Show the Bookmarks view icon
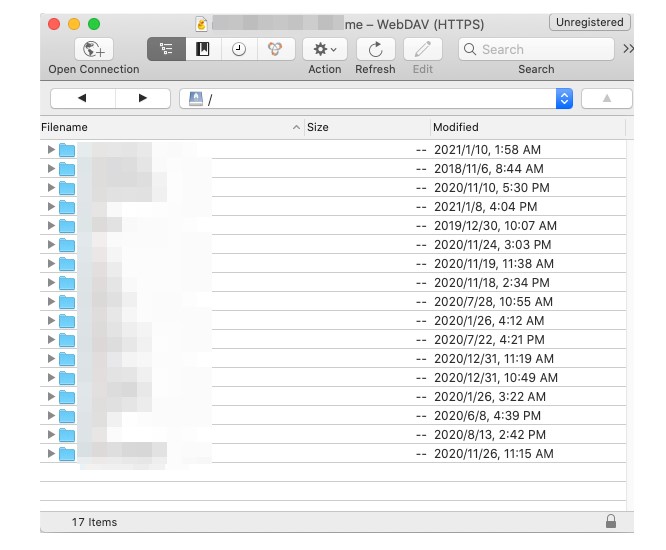The height and width of the screenshot is (550, 666). pyautogui.click(x=203, y=49)
